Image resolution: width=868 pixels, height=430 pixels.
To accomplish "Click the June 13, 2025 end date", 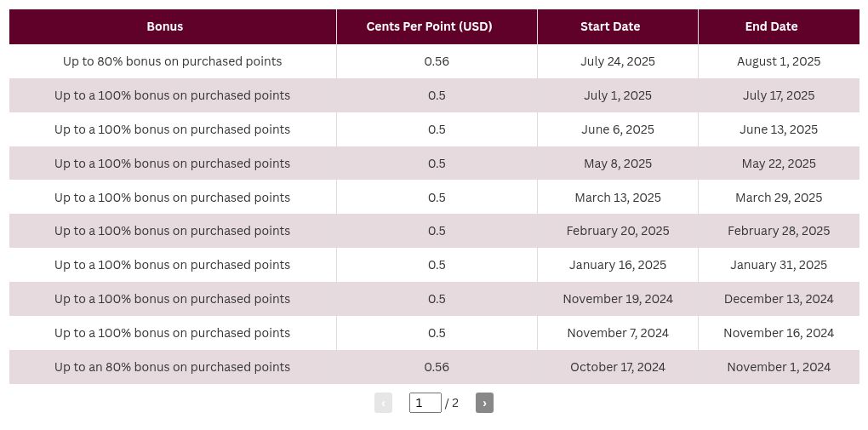I will (779, 129).
